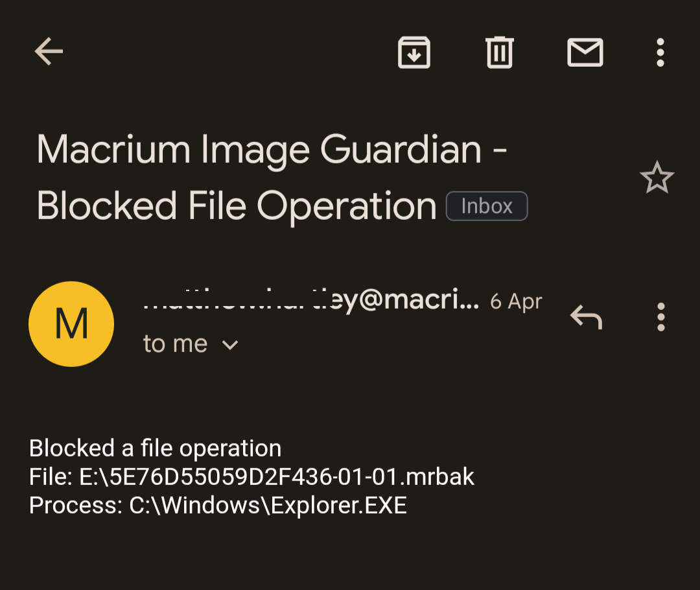Expand the 'to me' recipient details
Screen dimensions: 700x590
pyautogui.click(x=191, y=344)
